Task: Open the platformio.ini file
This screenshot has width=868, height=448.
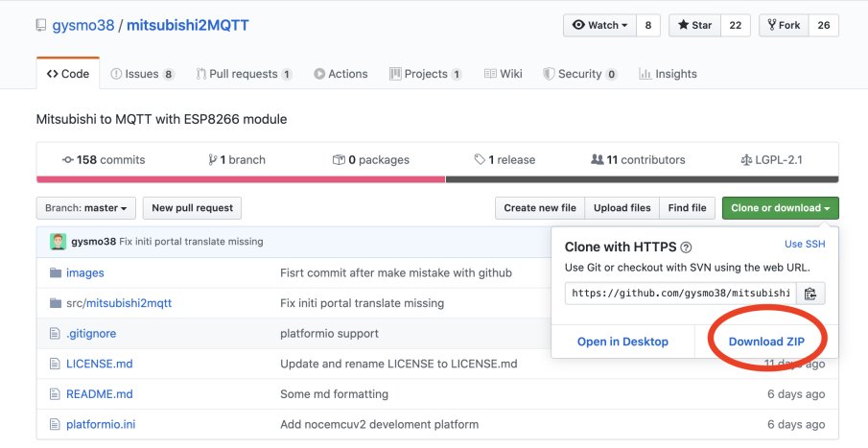Action: 101,425
